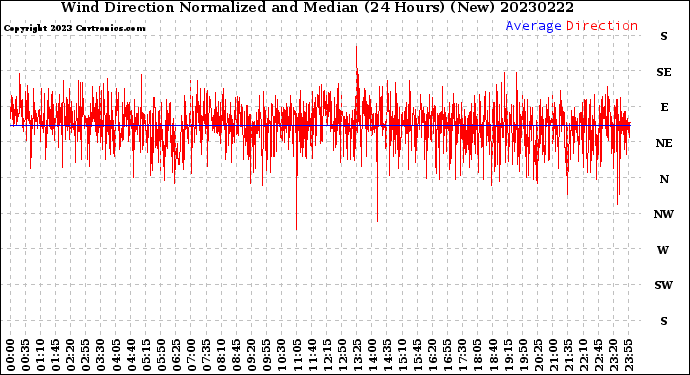Click the "18:40" time axis label
This screenshot has height=375, width=690.
pos(493,355)
